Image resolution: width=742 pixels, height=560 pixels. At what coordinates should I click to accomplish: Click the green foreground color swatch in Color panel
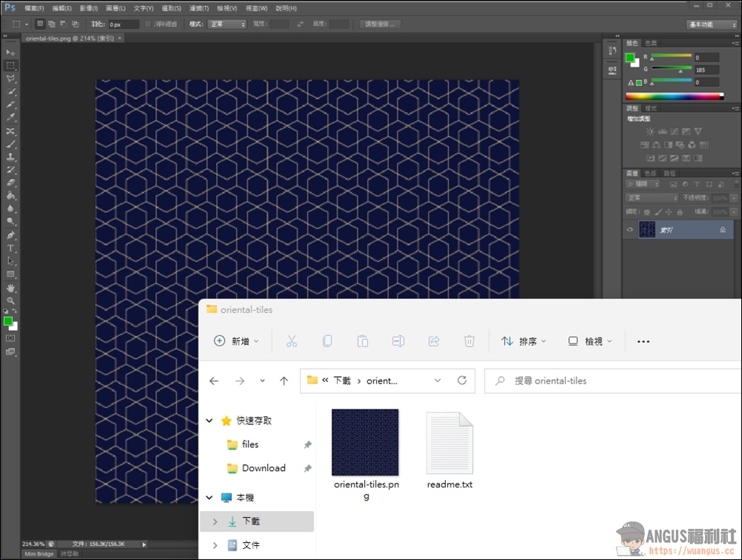[x=630, y=58]
